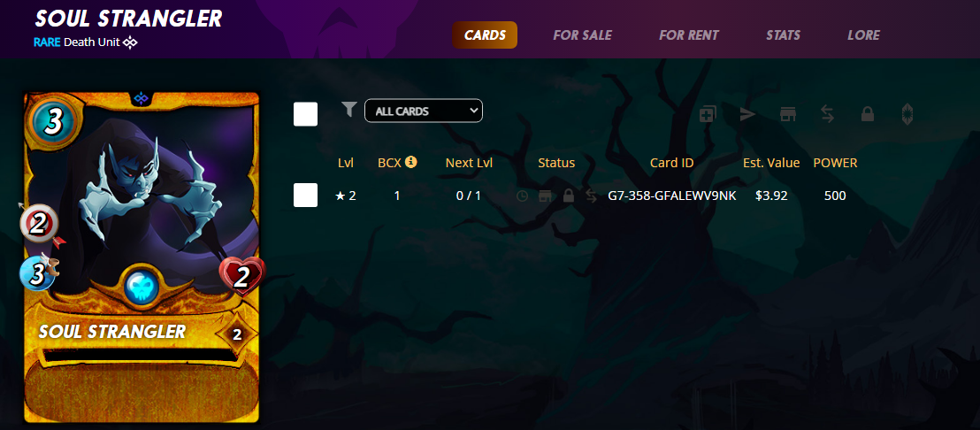Click the cooldown clock status icon in row
Image resolution: width=980 pixels, height=430 pixels.
coord(522,196)
